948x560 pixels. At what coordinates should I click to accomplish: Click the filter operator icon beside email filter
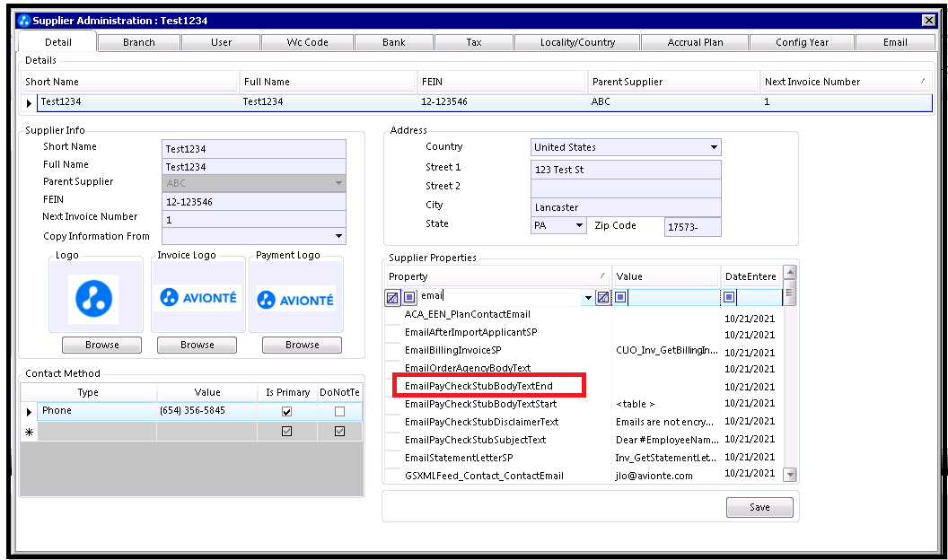tap(409, 297)
